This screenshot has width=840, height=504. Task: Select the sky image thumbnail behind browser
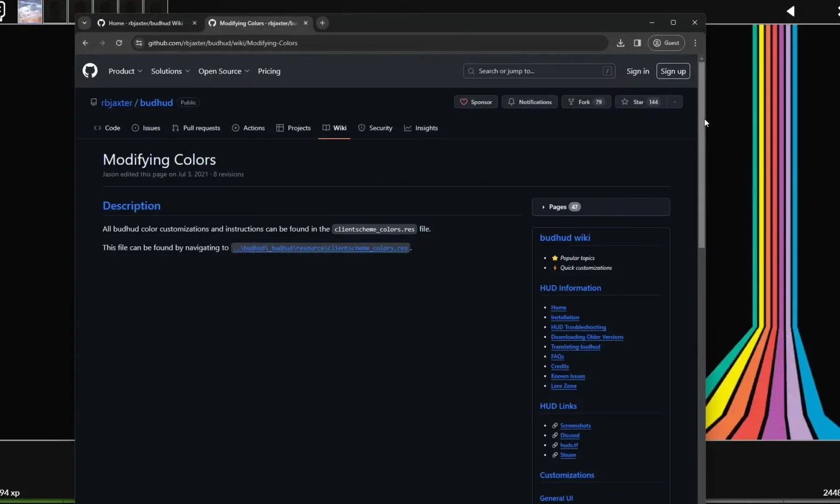point(30,11)
